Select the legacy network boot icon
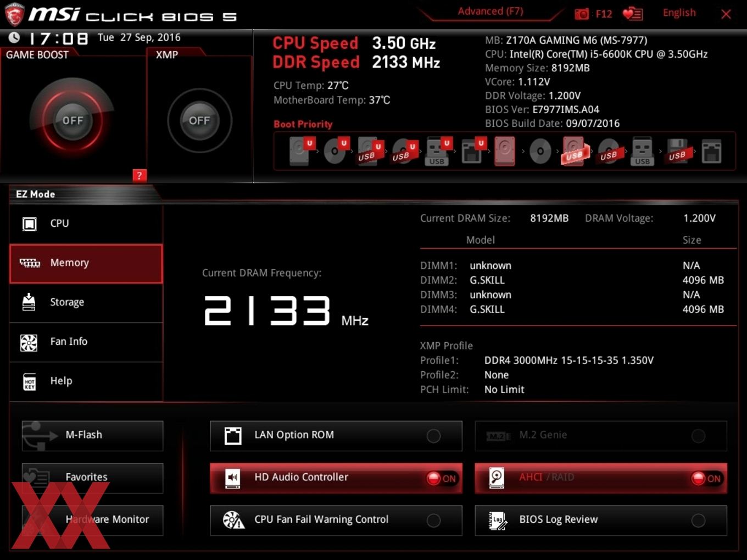The image size is (747, 560). pos(711,151)
